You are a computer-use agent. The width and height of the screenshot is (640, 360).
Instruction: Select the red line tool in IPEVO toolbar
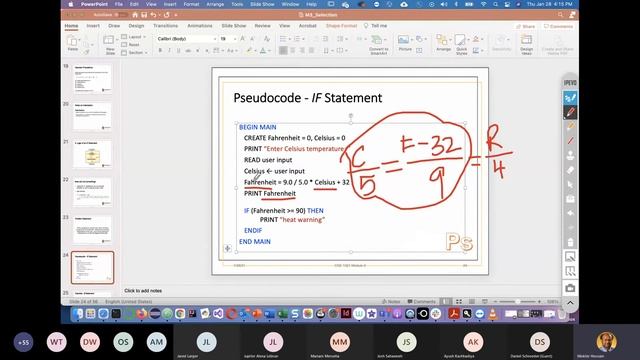click(x=570, y=141)
